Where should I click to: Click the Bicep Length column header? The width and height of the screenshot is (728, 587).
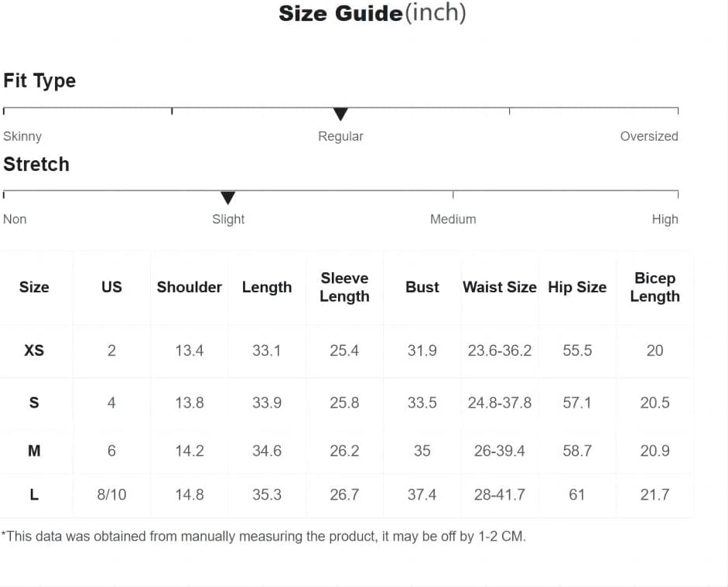[655, 287]
